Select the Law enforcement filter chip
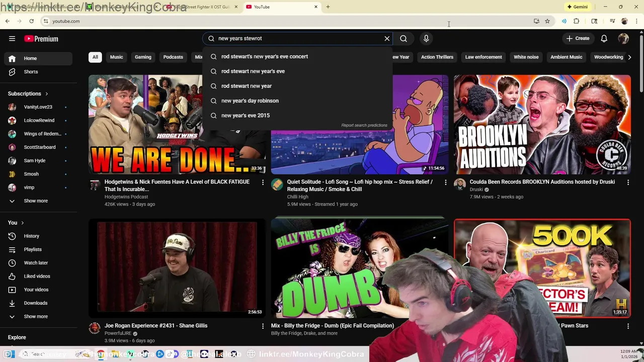Screen dimensions: 644x362 [x=484, y=57]
